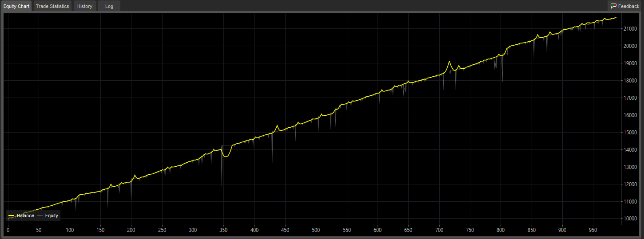This screenshot has height=239, width=644.
Task: Click the 15000 label on vertical axis
Action: click(631, 132)
